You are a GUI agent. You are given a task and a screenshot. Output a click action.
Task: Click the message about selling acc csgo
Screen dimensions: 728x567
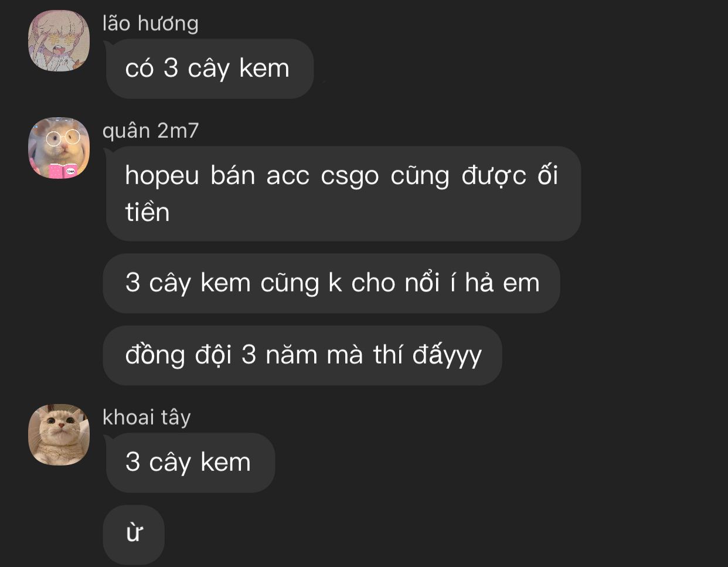[x=343, y=193]
